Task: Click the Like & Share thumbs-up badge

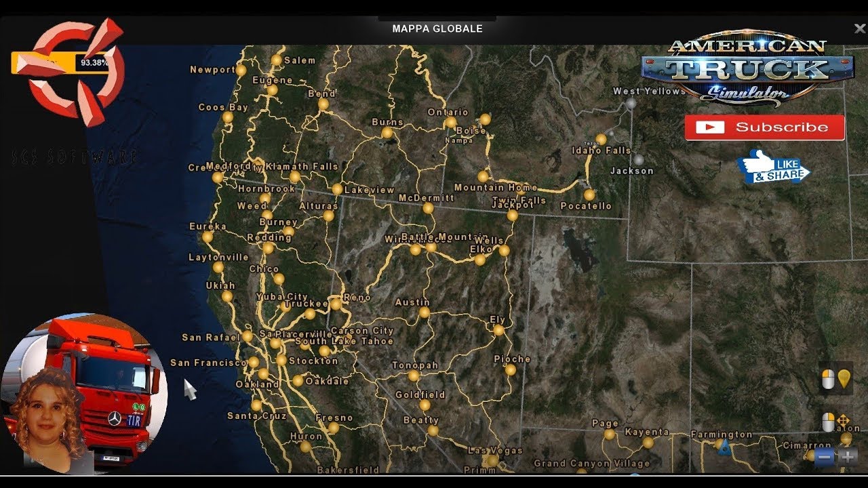Action: click(x=773, y=167)
